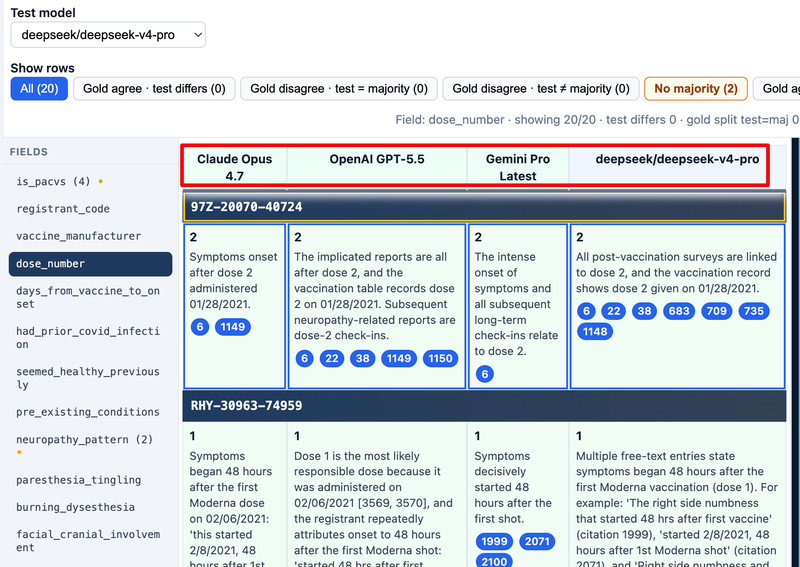
Task: Click the 97Z-20070-40724 row header
Action: point(484,207)
